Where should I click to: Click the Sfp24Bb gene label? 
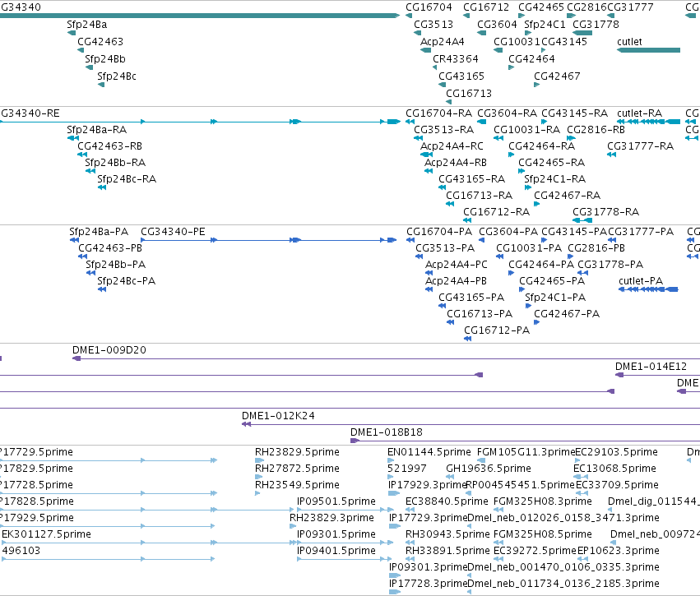click(x=105, y=59)
